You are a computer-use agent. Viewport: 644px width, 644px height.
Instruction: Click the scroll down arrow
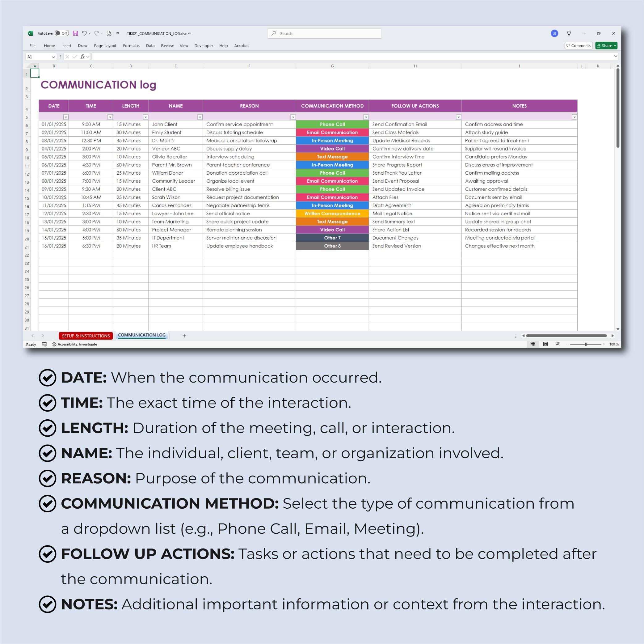(618, 329)
